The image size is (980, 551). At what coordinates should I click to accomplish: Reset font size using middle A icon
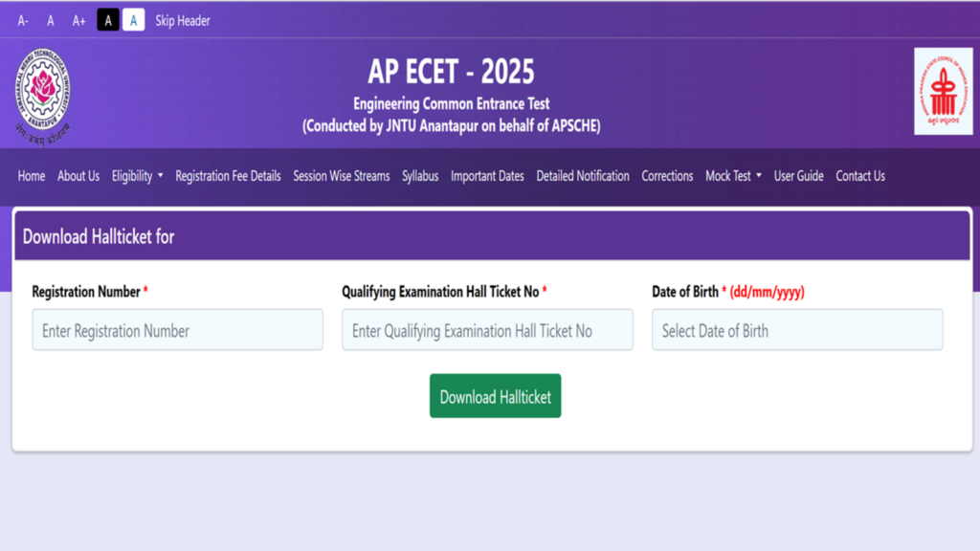point(50,20)
